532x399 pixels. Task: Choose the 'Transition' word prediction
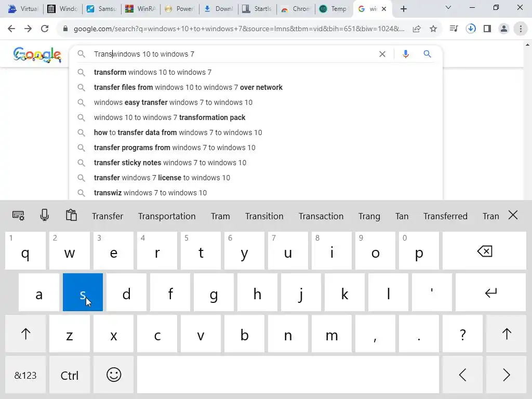pyautogui.click(x=264, y=216)
